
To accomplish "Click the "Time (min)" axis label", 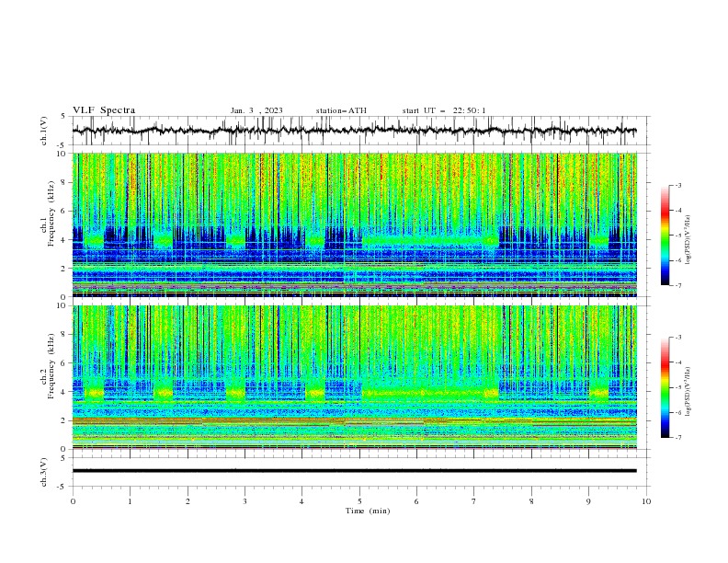I will 368,511.
